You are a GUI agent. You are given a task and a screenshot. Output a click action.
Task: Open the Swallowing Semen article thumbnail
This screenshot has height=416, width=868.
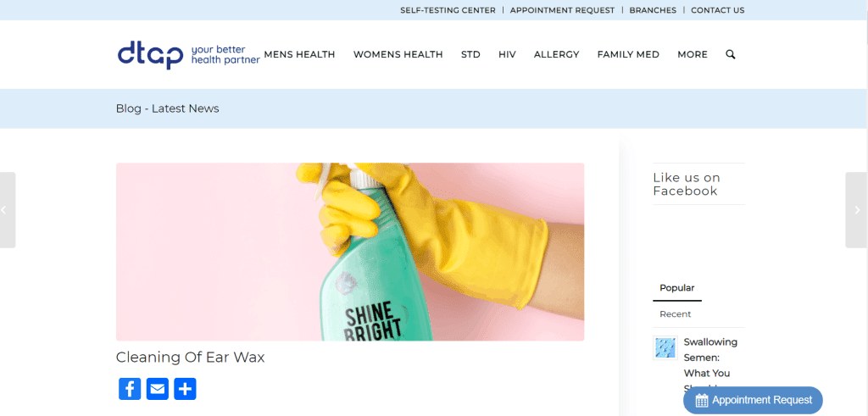point(665,348)
